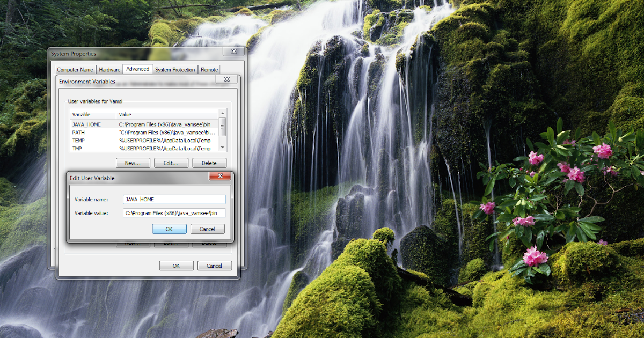Select the TEMP variable row
Image resolution: width=644 pixels, height=338 pixels.
click(144, 140)
